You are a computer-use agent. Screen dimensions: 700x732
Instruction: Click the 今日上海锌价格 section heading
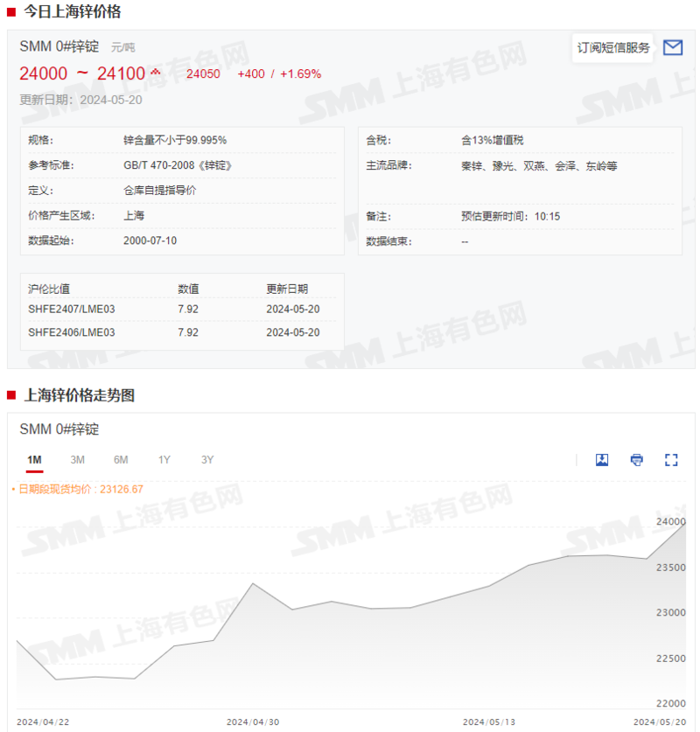[x=73, y=11]
